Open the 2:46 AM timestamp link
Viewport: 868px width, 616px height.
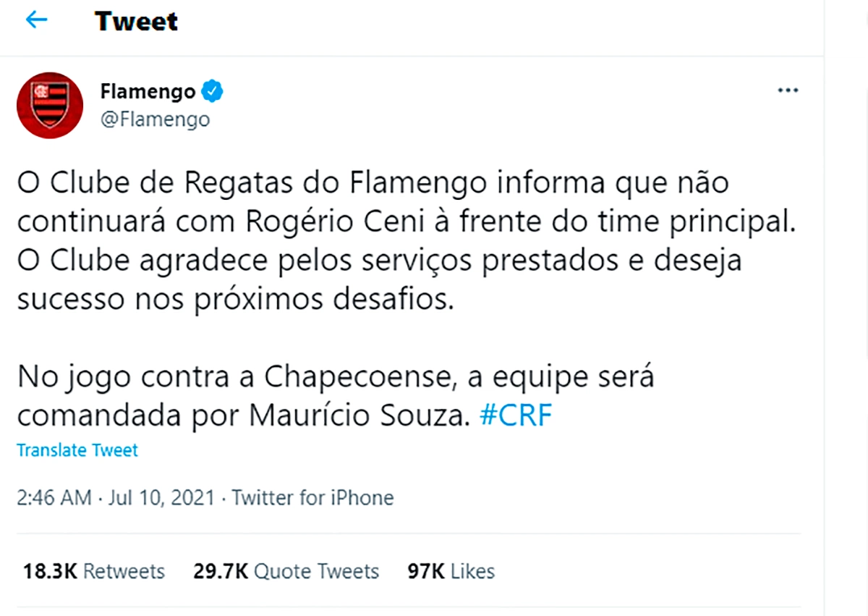[x=54, y=498]
